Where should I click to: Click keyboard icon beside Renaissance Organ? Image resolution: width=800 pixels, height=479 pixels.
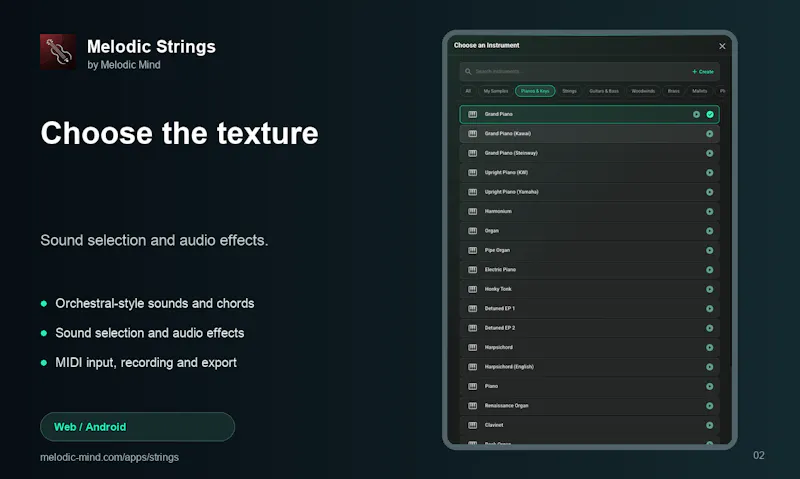(x=472, y=406)
